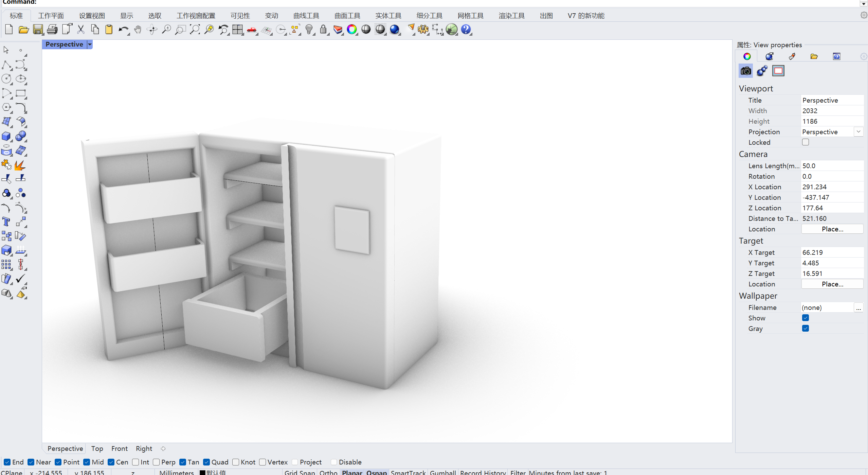The image size is (868, 475).
Task: Open the 曲线工具 toolbar tab
Action: click(x=306, y=16)
